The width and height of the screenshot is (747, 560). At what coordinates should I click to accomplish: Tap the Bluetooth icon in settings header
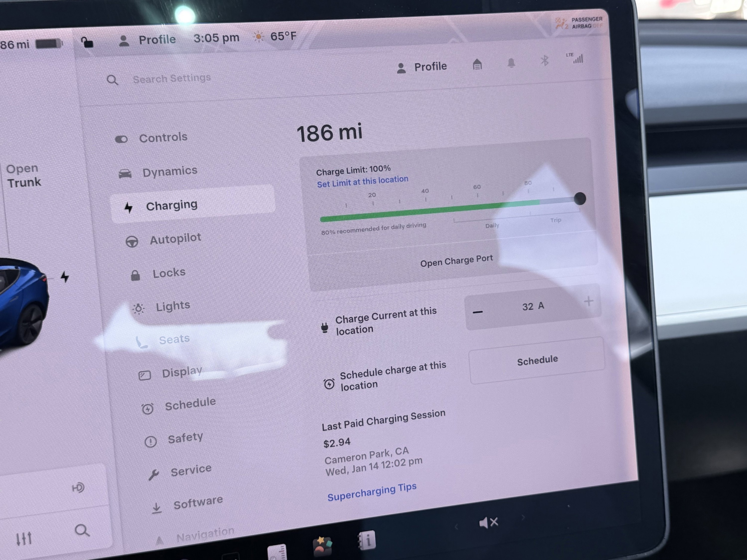[x=544, y=61]
